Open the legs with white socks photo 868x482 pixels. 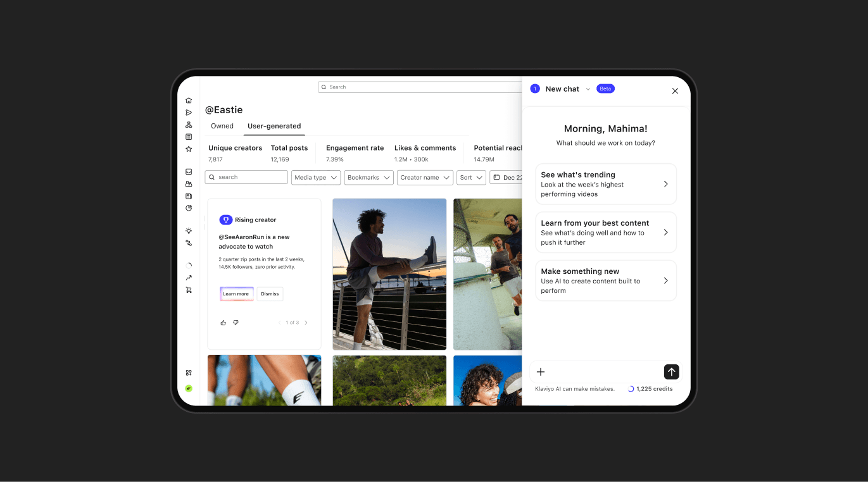click(x=264, y=380)
